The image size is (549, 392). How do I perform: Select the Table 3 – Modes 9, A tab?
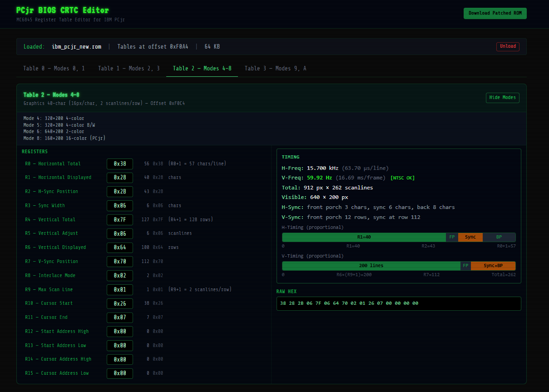click(275, 68)
